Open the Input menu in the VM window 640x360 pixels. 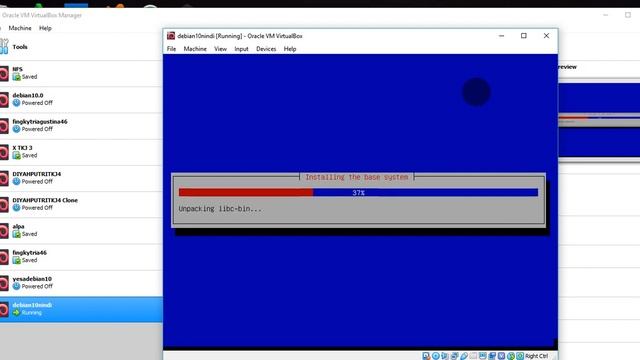(x=241, y=49)
